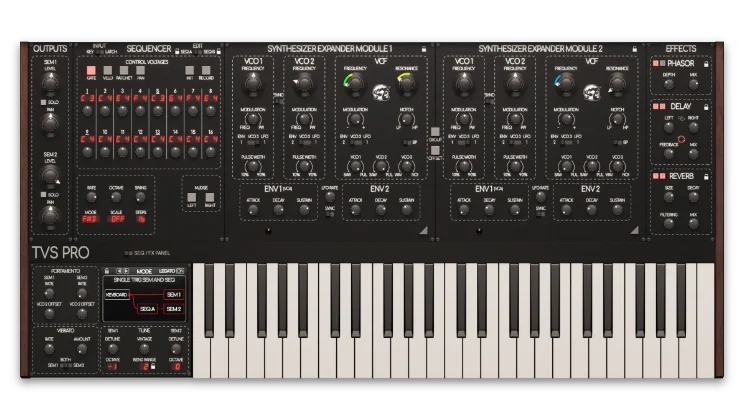Click Module 1 corner expand triangle
743x420 pixels.
(424, 230)
